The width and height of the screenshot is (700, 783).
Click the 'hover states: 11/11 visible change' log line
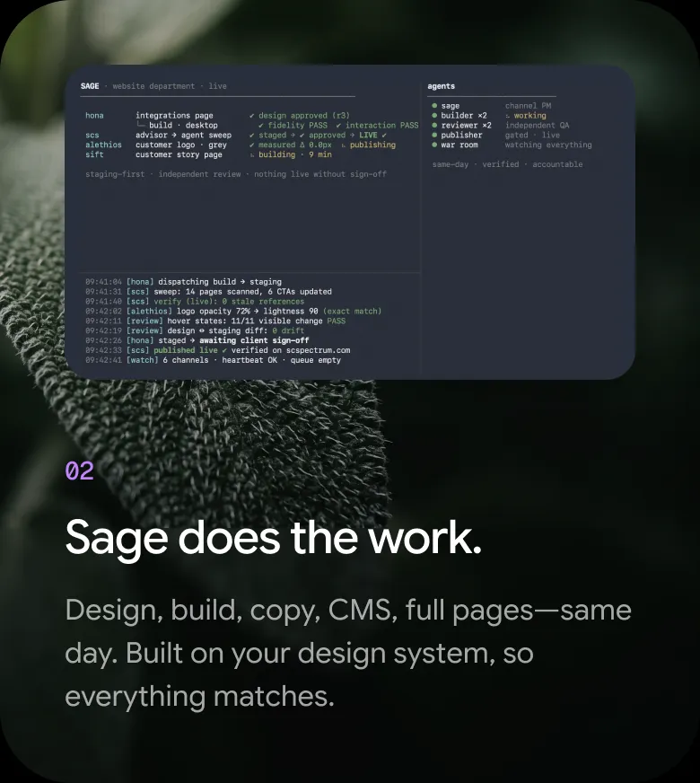215,321
